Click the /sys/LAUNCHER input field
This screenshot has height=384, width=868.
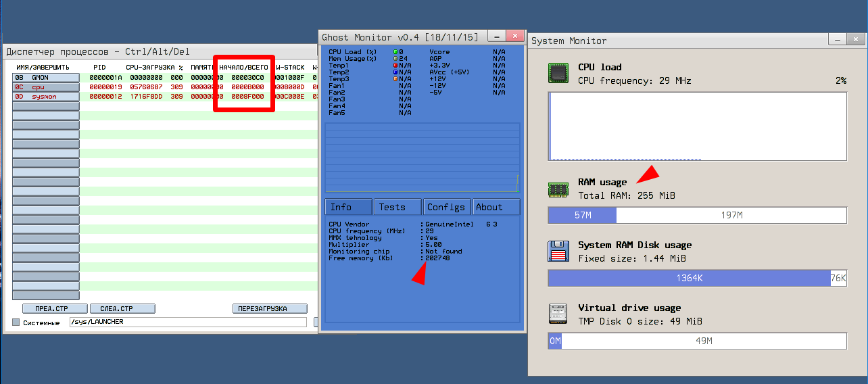(189, 322)
